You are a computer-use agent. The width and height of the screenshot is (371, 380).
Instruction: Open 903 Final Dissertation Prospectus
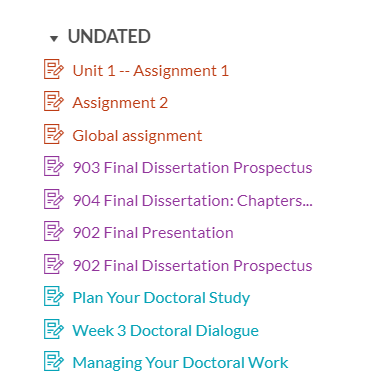pyautogui.click(x=193, y=168)
